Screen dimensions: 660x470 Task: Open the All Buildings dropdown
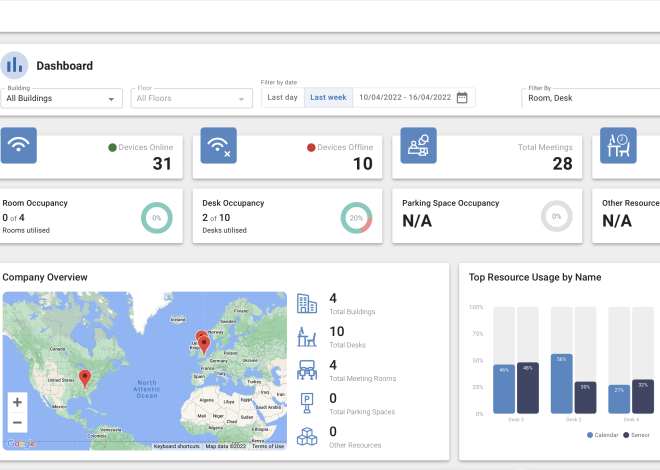(61, 98)
